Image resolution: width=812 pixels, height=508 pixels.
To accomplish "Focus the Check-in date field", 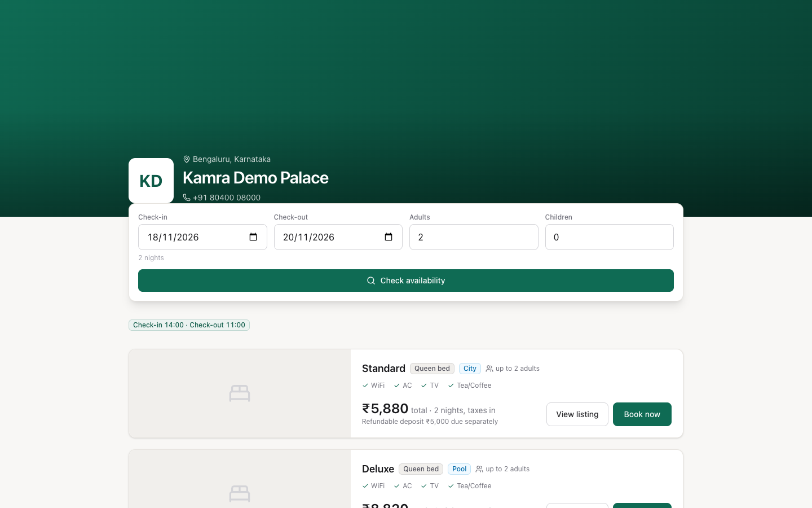I will [x=202, y=237].
